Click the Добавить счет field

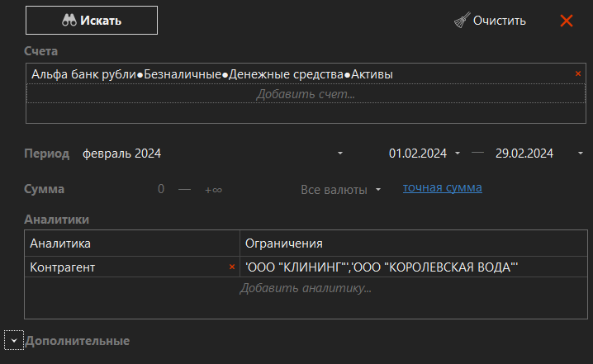tap(305, 94)
